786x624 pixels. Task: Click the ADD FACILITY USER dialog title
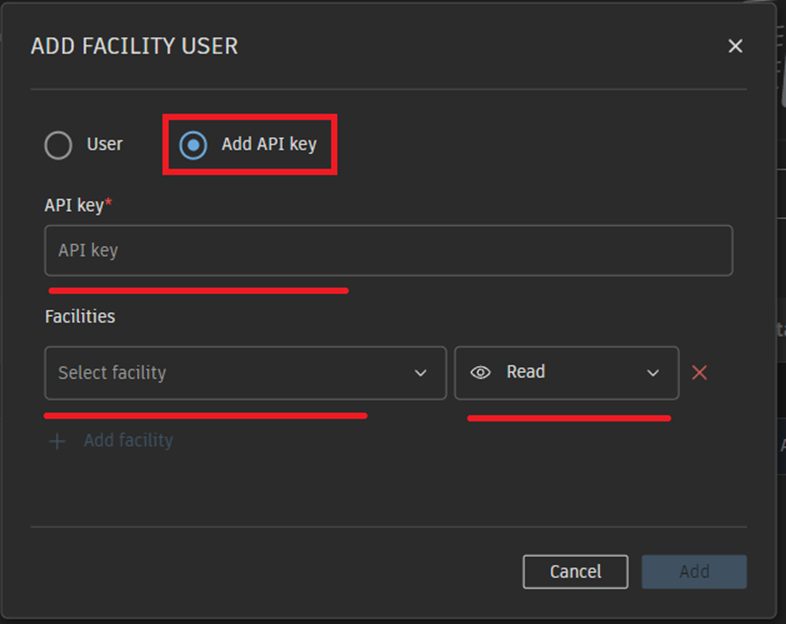134,46
